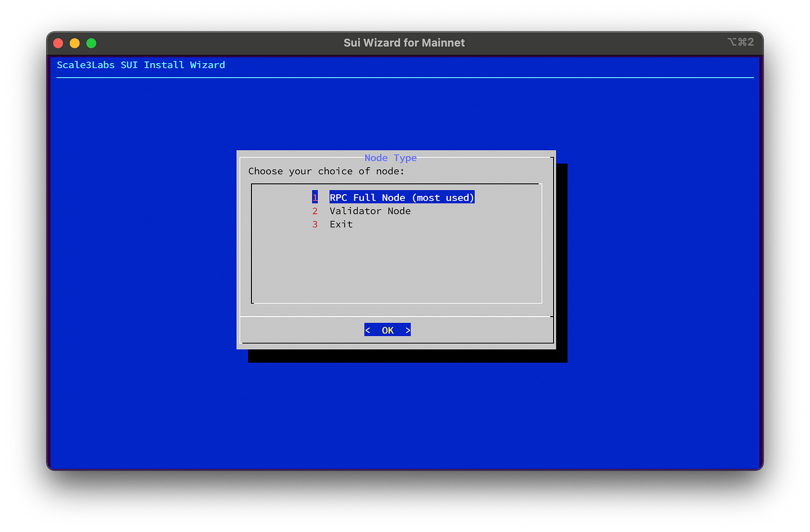Select RPC Full Node (most used) option
810x532 pixels.
[x=402, y=197]
